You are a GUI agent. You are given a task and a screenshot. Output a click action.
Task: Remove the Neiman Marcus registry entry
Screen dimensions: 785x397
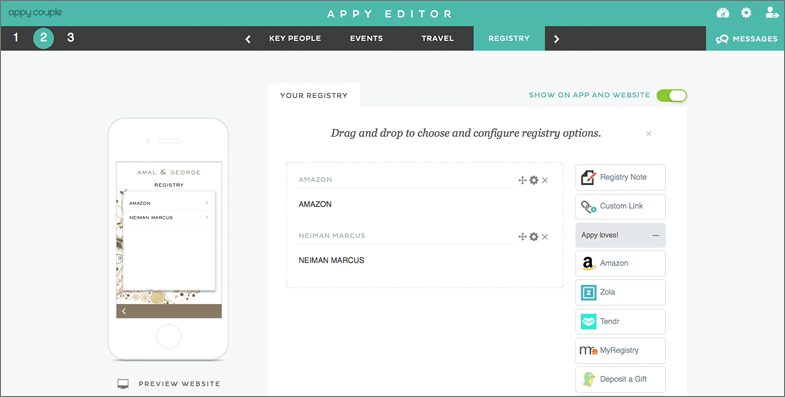(545, 237)
